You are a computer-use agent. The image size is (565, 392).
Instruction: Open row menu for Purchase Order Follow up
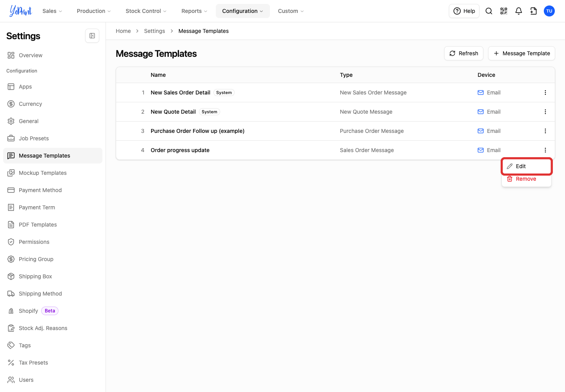545,131
